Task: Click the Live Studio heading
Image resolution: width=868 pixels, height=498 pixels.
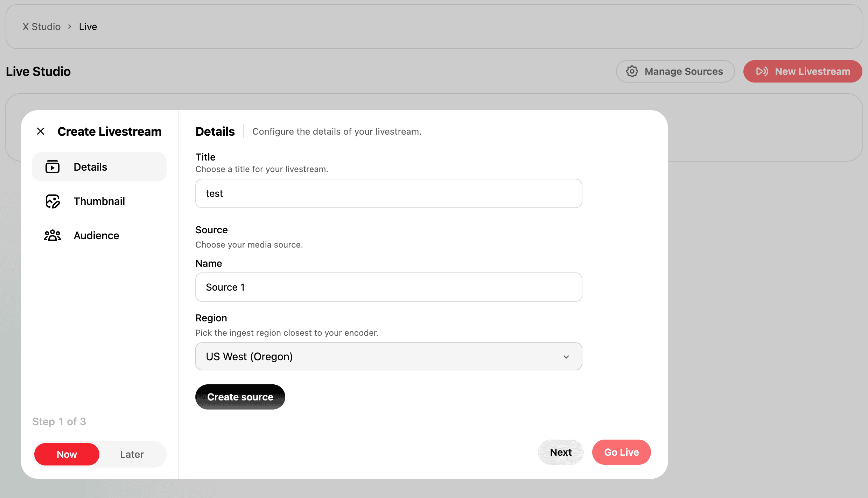Action: point(38,71)
